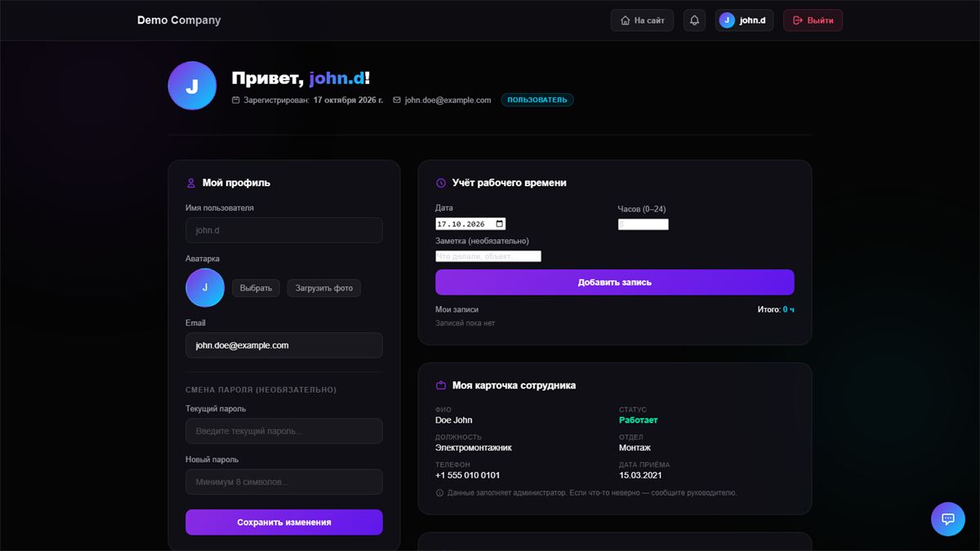
Task: Click the Монтаж department value
Action: (x=635, y=447)
